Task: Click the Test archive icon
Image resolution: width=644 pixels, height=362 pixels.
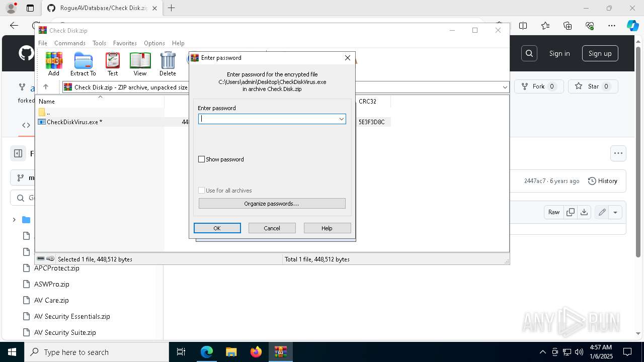Action: point(113,64)
